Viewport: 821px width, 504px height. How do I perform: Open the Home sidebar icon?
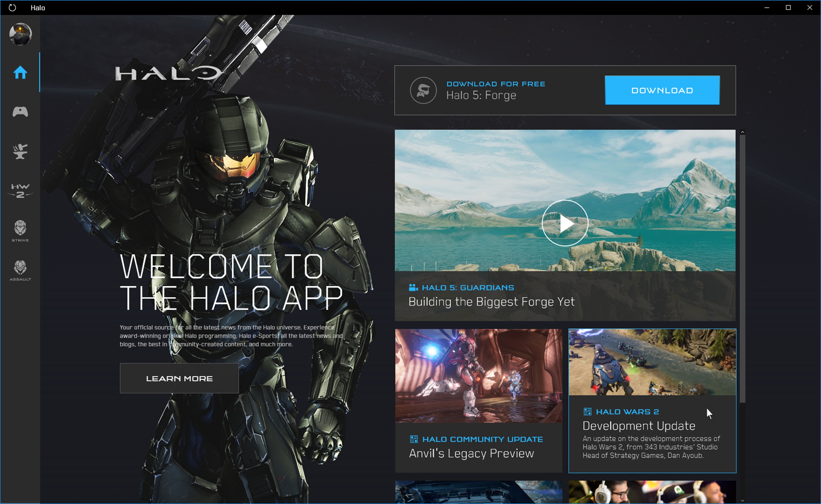pos(20,72)
